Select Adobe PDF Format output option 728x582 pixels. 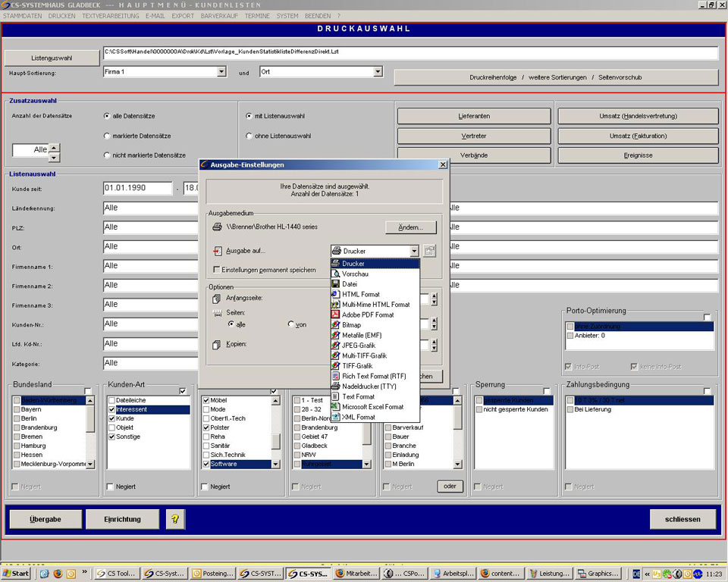[x=368, y=314]
